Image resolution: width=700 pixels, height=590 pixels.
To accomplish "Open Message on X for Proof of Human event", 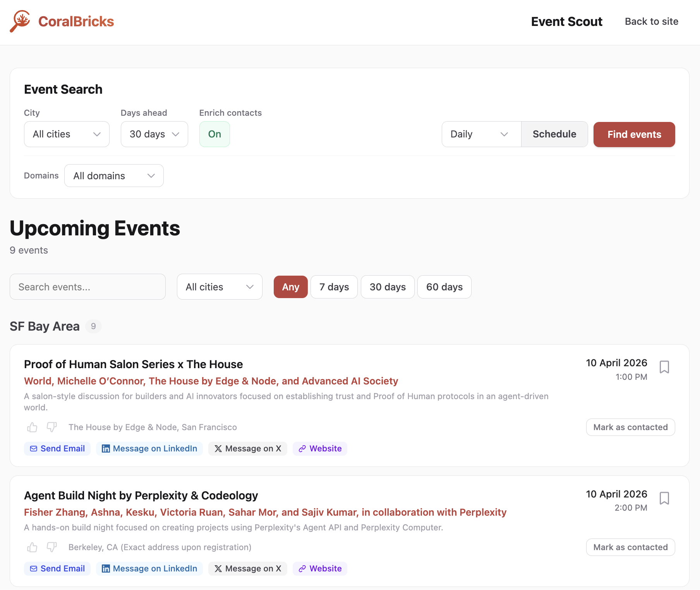I will [x=247, y=448].
